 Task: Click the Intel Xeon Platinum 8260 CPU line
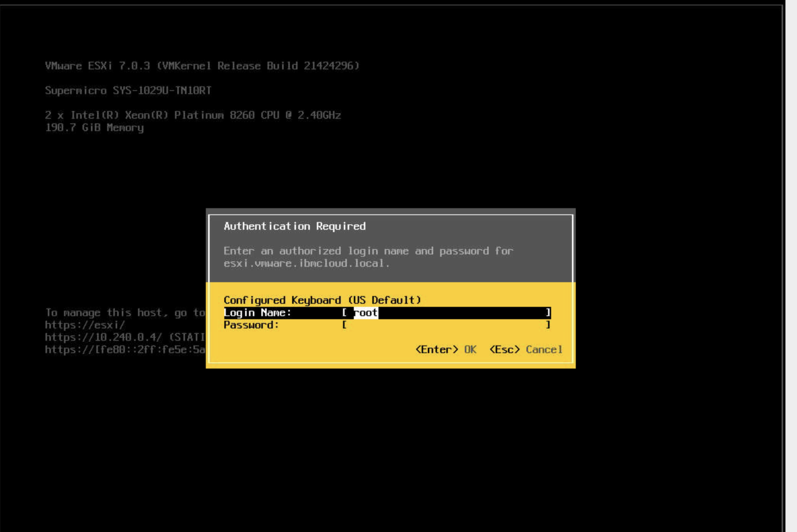pyautogui.click(x=193, y=115)
